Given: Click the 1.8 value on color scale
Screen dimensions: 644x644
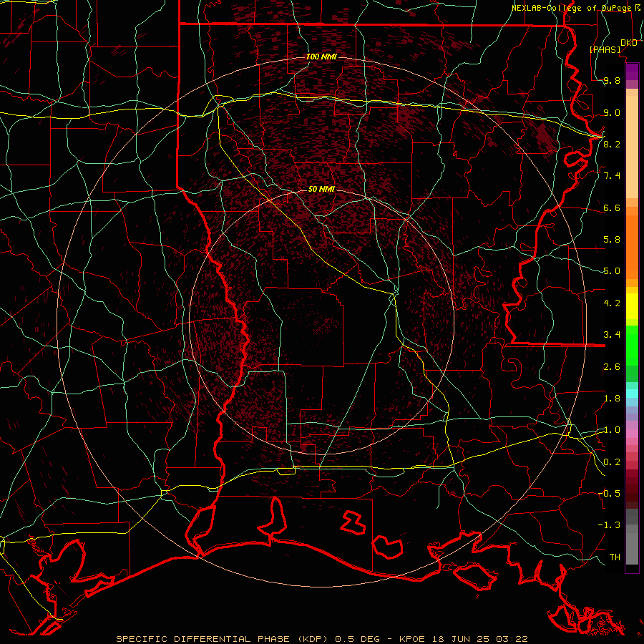Looking at the screenshot, I should coord(612,399).
